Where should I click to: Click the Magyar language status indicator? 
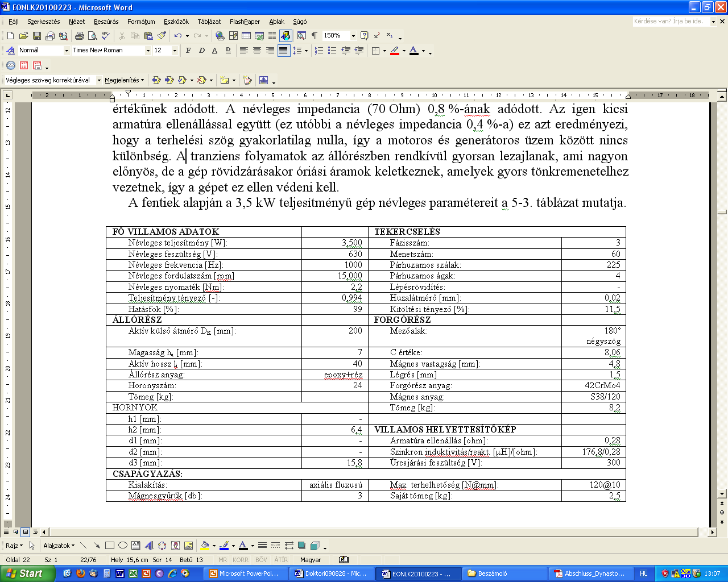click(311, 560)
